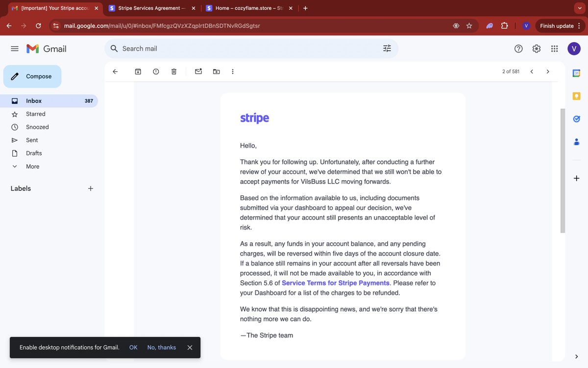Open the tab search dropdown
The height and width of the screenshot is (368, 588).
coord(580,8)
